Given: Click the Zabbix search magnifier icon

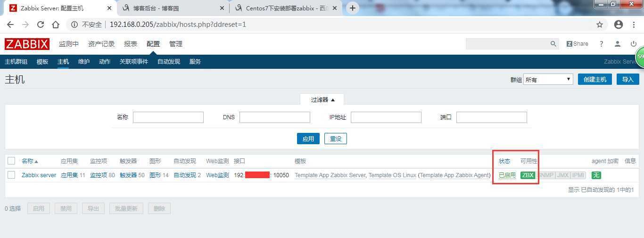Looking at the screenshot, I should (553, 44).
